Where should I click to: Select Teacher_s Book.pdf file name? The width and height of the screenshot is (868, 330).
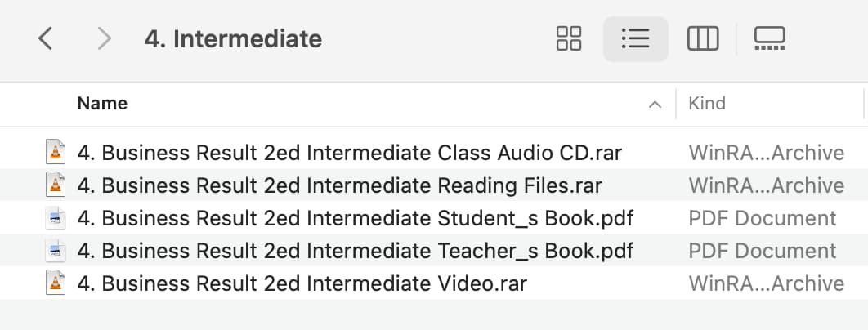point(356,251)
